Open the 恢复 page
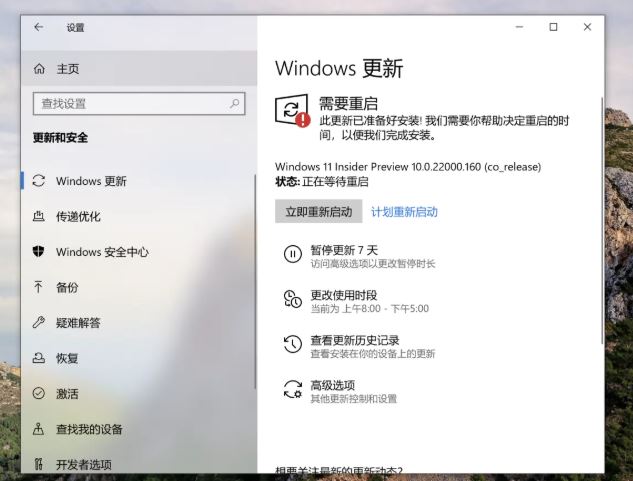633x481 pixels. [138, 358]
